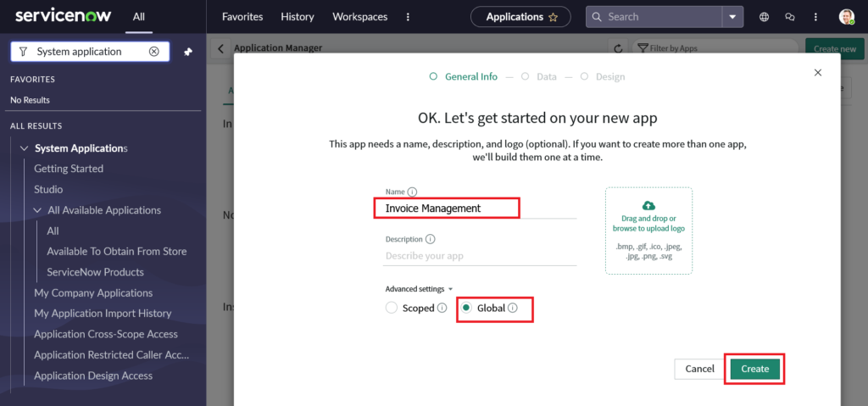The width and height of the screenshot is (868, 406).
Task: Open the globe scope picker icon
Action: [764, 17]
